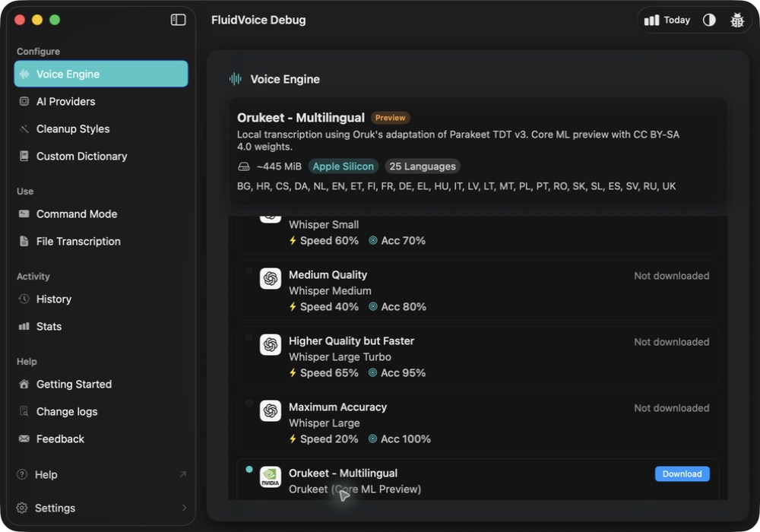Open History in sidebar
760x532 pixels.
[101, 299]
